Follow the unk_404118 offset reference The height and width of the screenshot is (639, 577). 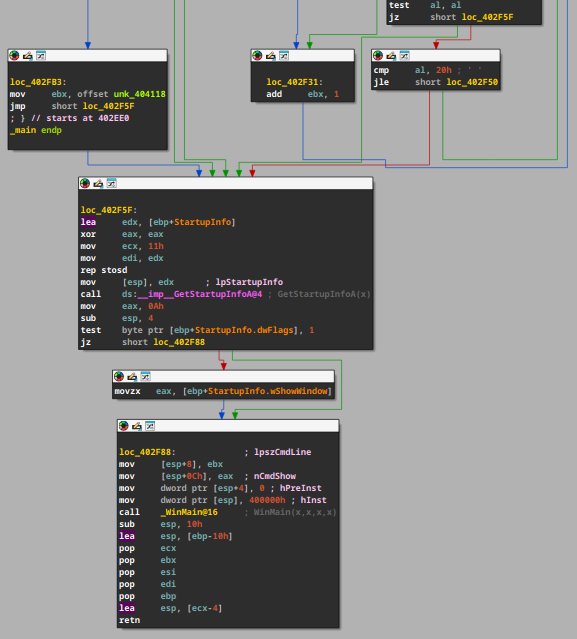click(139, 94)
